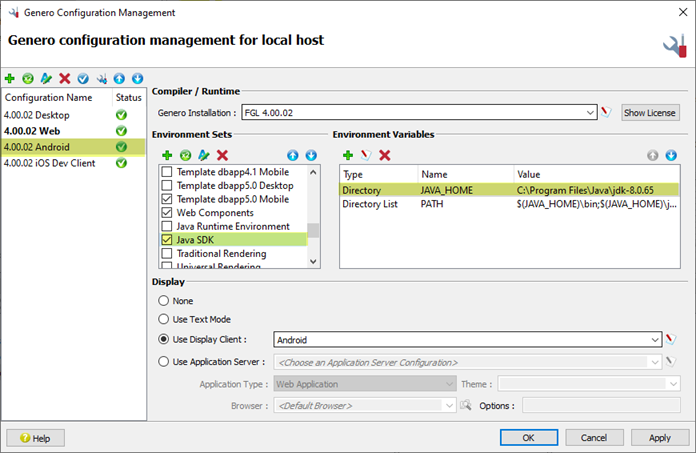The width and height of the screenshot is (696, 453).
Task: Open the configuration tools wrench icon
Action: point(102,79)
